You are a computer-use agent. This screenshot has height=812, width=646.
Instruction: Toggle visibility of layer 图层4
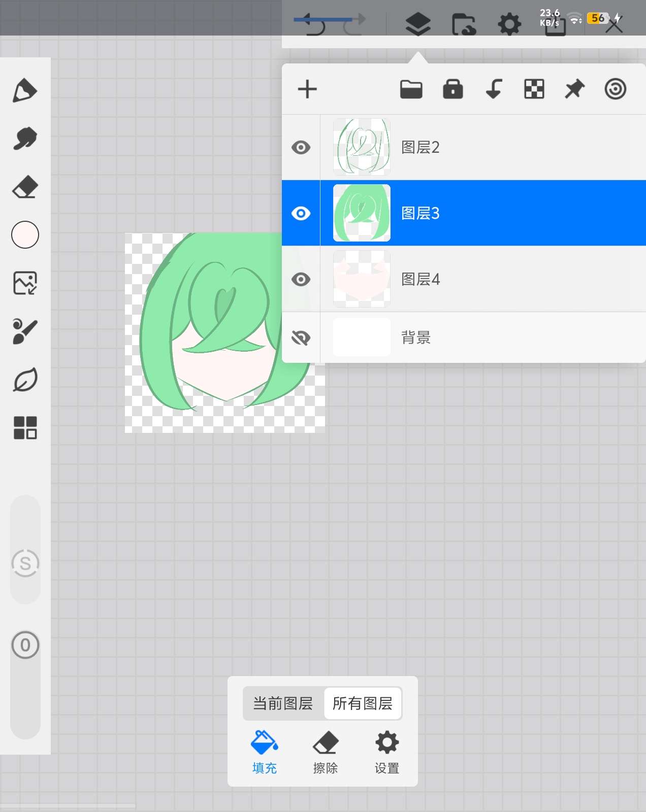(x=301, y=280)
